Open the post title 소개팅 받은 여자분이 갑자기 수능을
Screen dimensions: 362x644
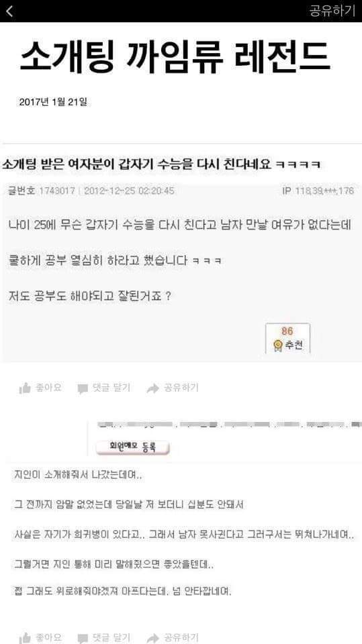pos(161,164)
